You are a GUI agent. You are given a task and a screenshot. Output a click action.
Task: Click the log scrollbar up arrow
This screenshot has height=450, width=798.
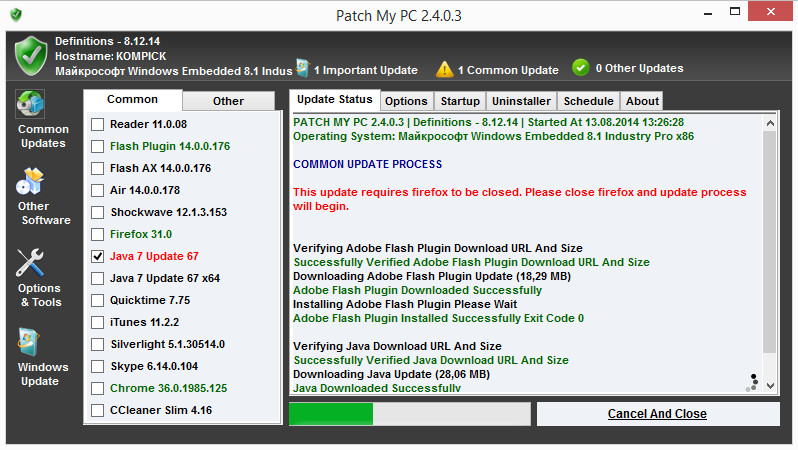(x=770, y=123)
